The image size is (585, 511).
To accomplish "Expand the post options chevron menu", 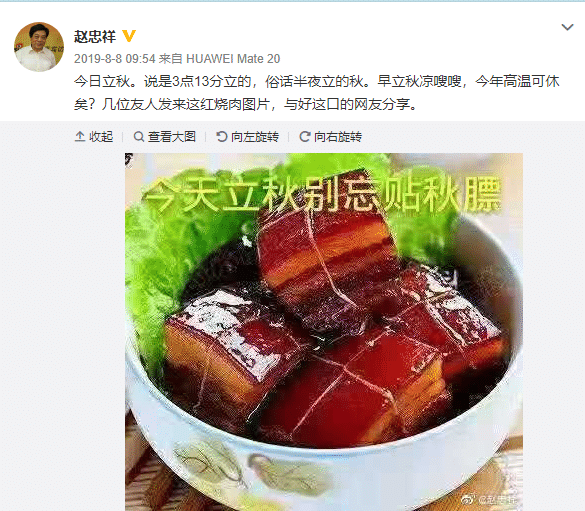I will coord(567,27).
